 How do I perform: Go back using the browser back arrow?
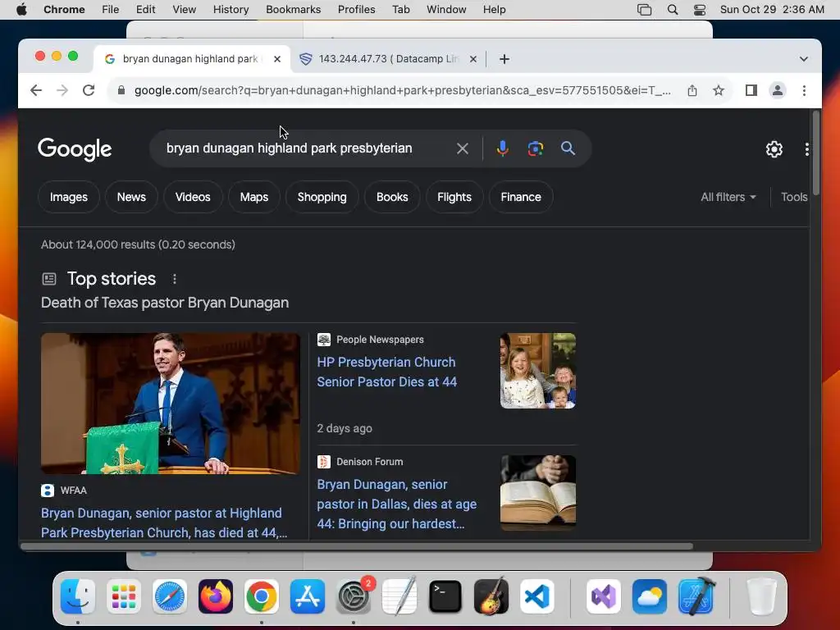point(36,90)
